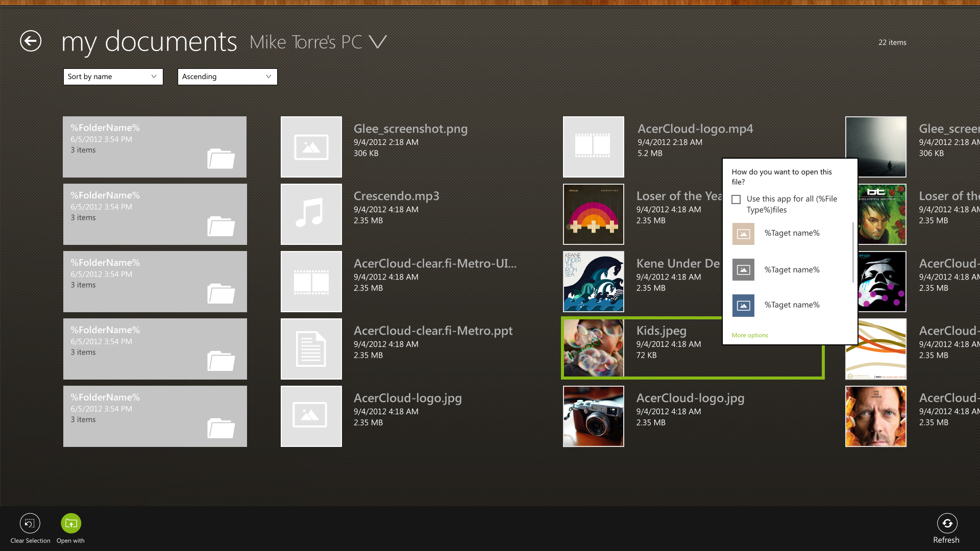The width and height of the screenshot is (980, 551).
Task: Open the first %FolderName% folder tile
Action: 154,146
